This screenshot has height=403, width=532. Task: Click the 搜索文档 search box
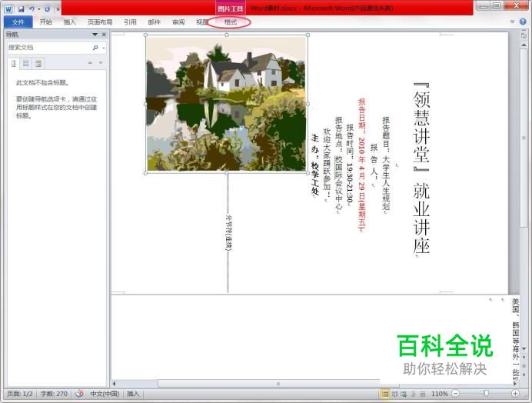point(48,48)
